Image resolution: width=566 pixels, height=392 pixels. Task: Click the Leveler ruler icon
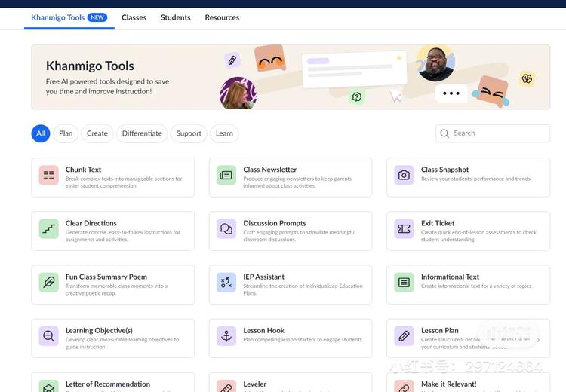point(226,386)
